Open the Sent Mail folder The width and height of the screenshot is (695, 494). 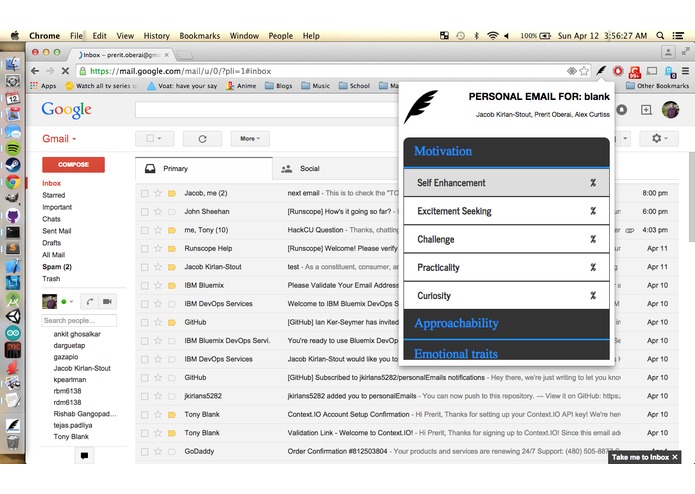pyautogui.click(x=57, y=231)
